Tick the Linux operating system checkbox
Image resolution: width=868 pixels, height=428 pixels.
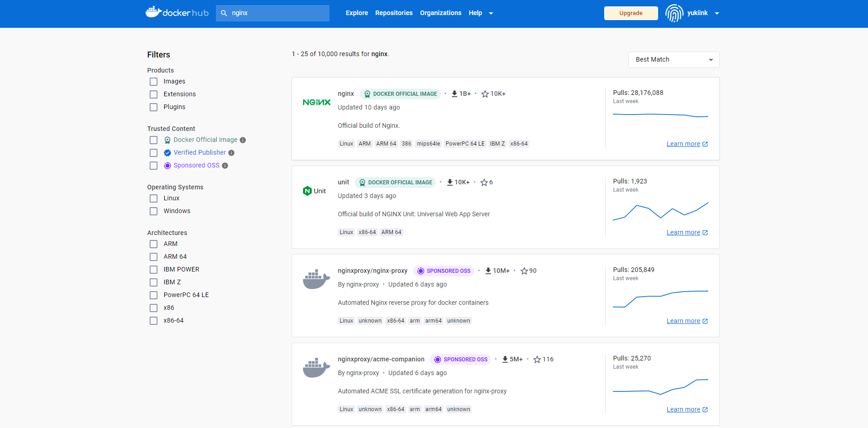coord(154,198)
